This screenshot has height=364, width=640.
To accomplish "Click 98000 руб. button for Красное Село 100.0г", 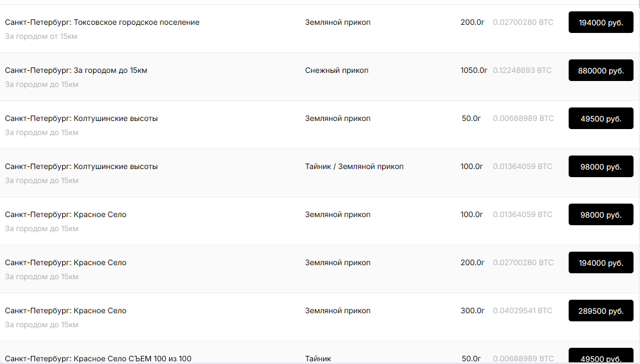I will pyautogui.click(x=601, y=215).
